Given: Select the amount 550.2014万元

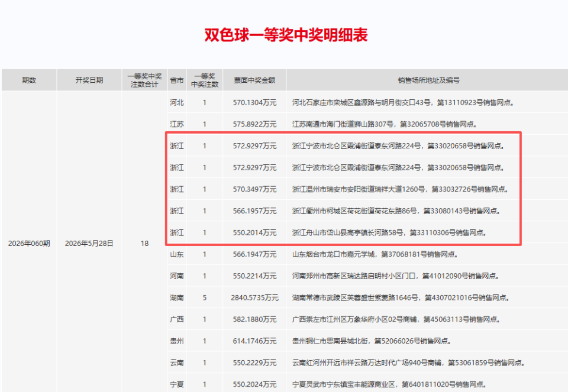Looking at the screenshot, I should [x=254, y=232].
